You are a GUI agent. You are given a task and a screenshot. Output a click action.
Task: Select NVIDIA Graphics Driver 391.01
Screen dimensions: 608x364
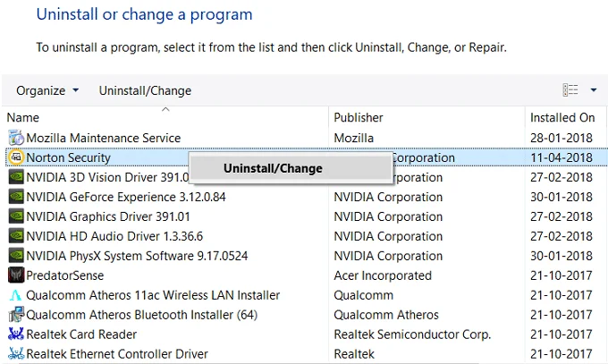(108, 216)
